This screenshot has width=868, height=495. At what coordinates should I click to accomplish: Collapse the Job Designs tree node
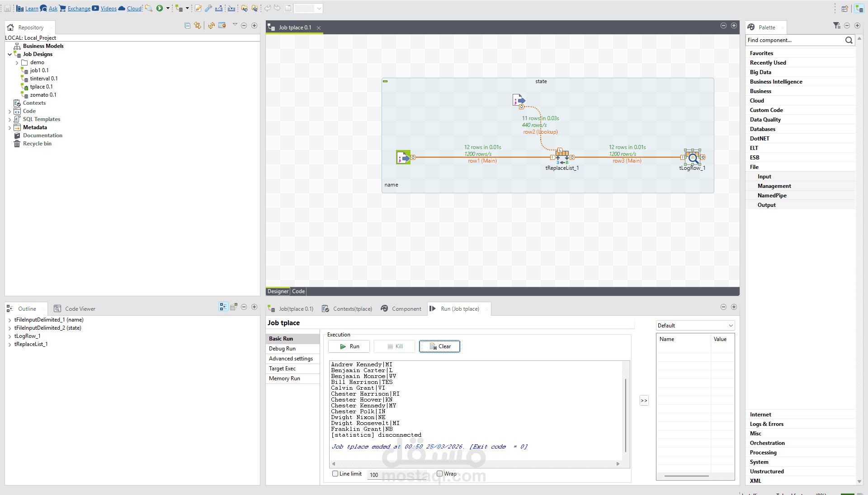coord(9,54)
